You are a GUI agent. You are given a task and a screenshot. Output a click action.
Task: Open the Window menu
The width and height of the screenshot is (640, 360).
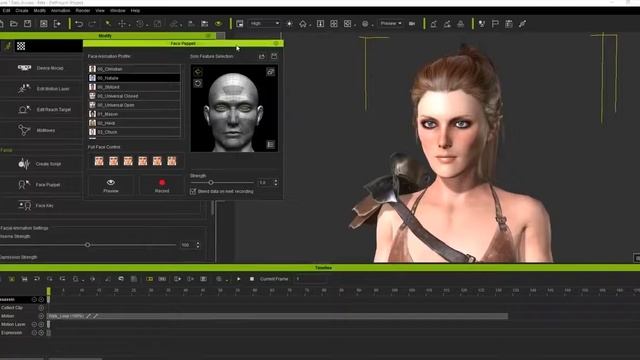coord(118,11)
